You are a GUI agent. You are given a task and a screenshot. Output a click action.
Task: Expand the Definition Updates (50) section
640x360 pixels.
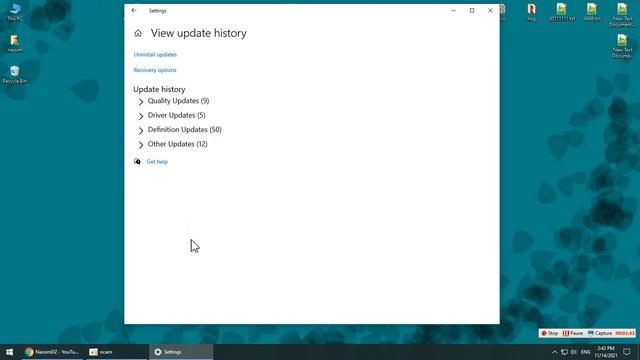(x=180, y=130)
